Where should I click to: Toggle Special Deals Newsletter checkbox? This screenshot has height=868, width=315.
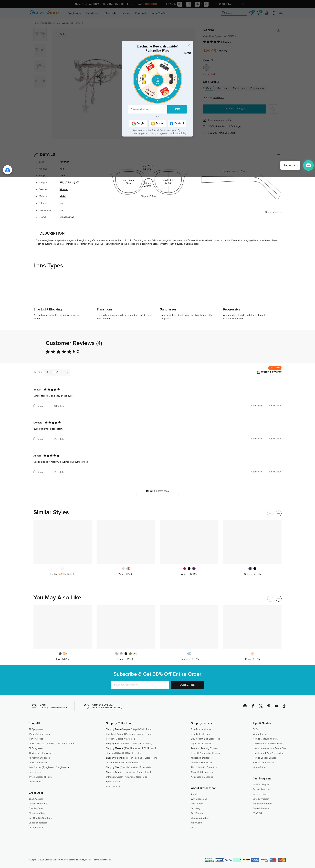(x=130, y=130)
